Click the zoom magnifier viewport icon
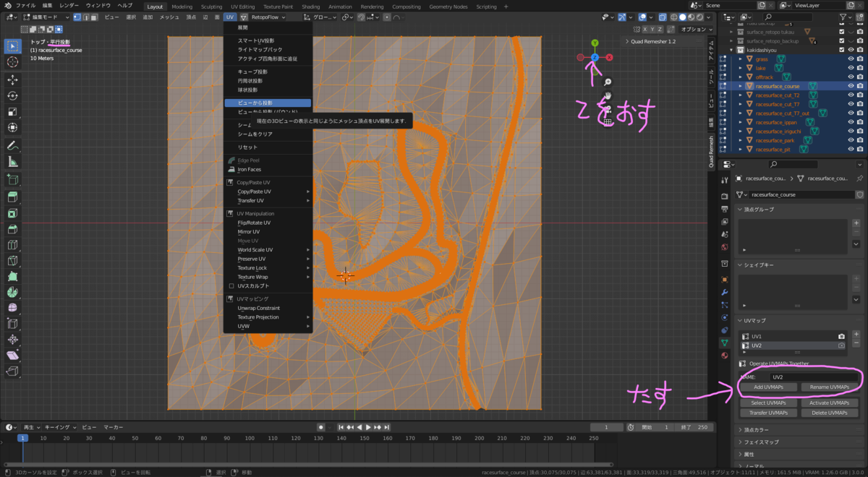 click(608, 82)
